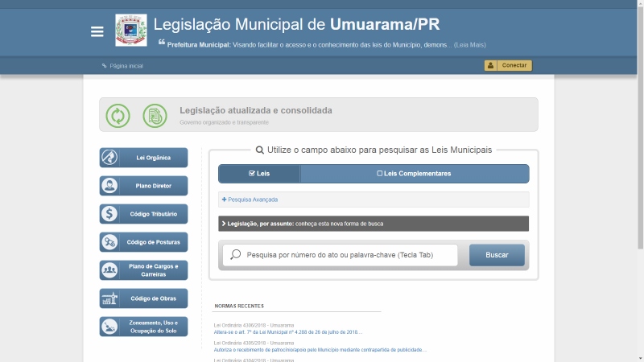Toggle the Leis checkbox tab
Screen dimensions: 644x362
point(259,174)
